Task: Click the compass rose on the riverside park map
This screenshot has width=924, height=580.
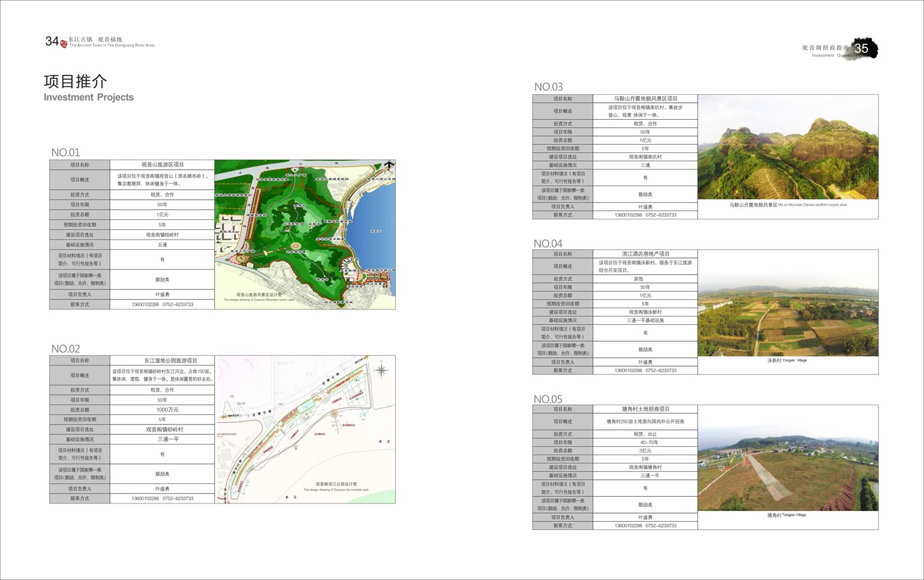Action: (382, 370)
